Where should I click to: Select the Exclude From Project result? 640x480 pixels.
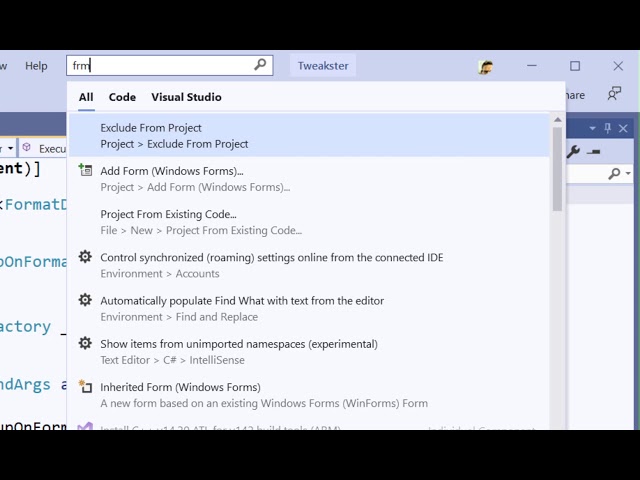pyautogui.click(x=309, y=136)
